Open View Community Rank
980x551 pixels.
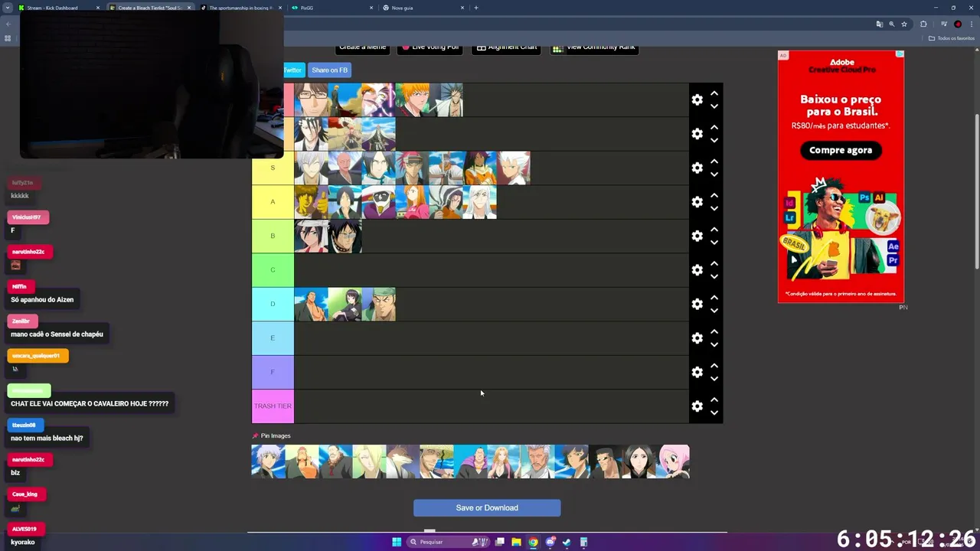pyautogui.click(x=594, y=47)
